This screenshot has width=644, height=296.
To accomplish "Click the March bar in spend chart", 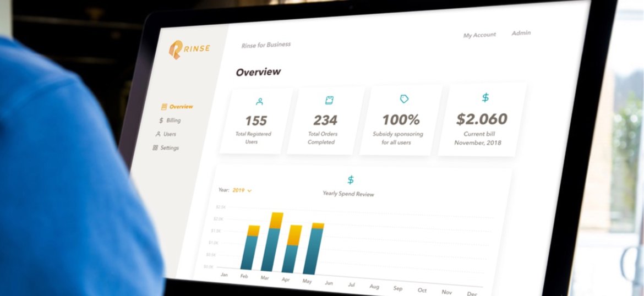I will 271,242.
